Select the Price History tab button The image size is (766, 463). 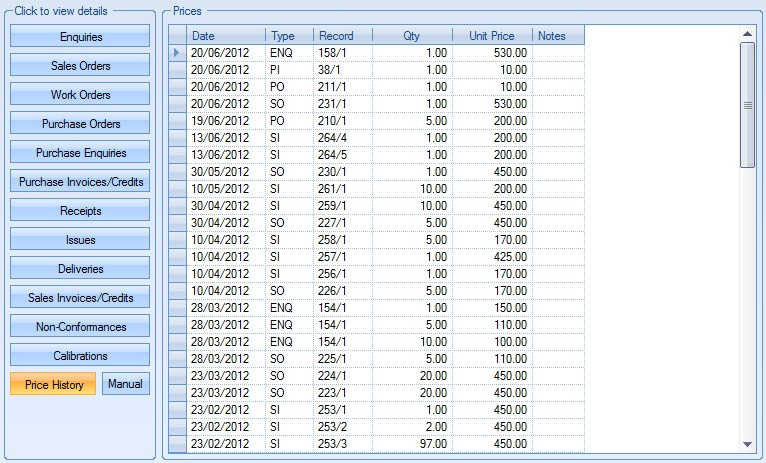click(x=53, y=385)
